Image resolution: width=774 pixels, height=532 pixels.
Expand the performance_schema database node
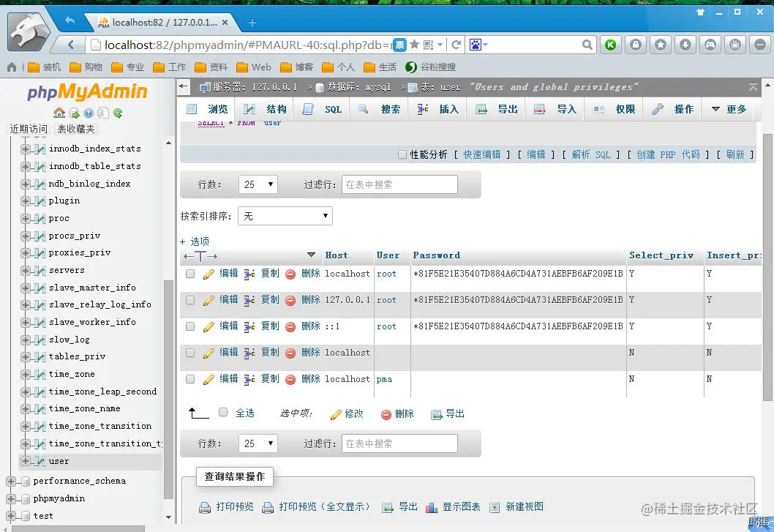[10, 481]
